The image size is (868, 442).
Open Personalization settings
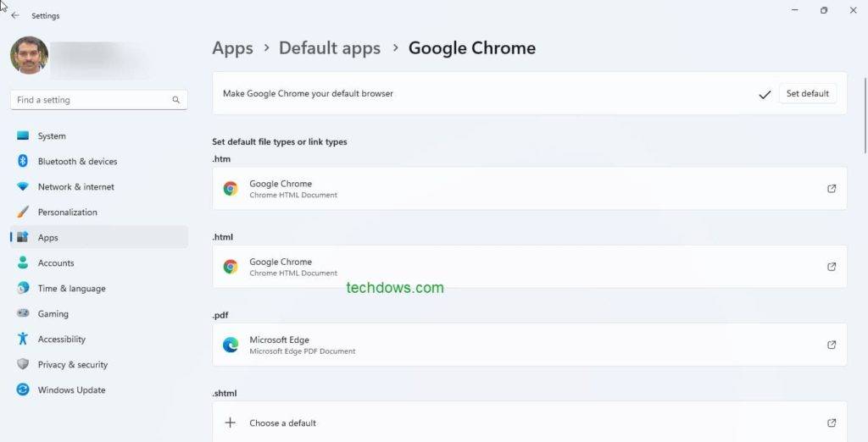click(x=99, y=213)
